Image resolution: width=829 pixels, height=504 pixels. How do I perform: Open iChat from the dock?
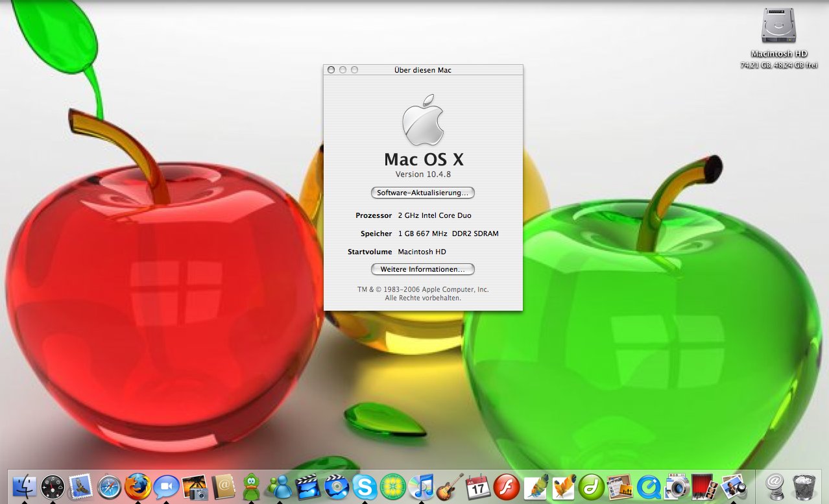[166, 486]
